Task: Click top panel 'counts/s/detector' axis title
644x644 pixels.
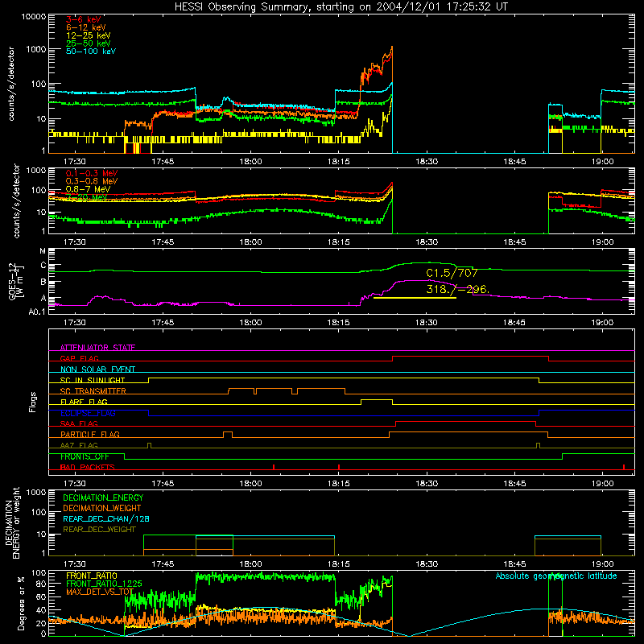Action: click(10, 84)
